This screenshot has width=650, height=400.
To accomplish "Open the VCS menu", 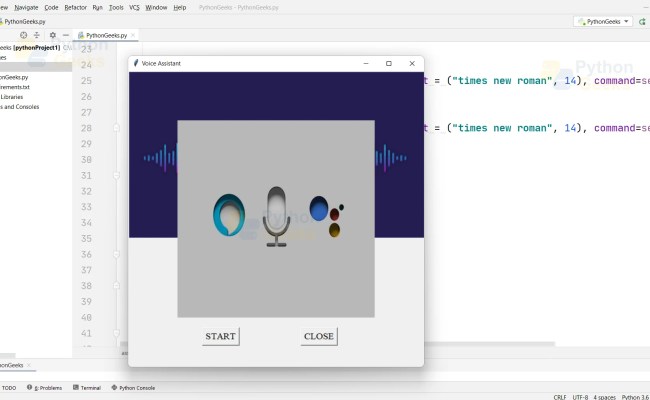I will click(134, 7).
